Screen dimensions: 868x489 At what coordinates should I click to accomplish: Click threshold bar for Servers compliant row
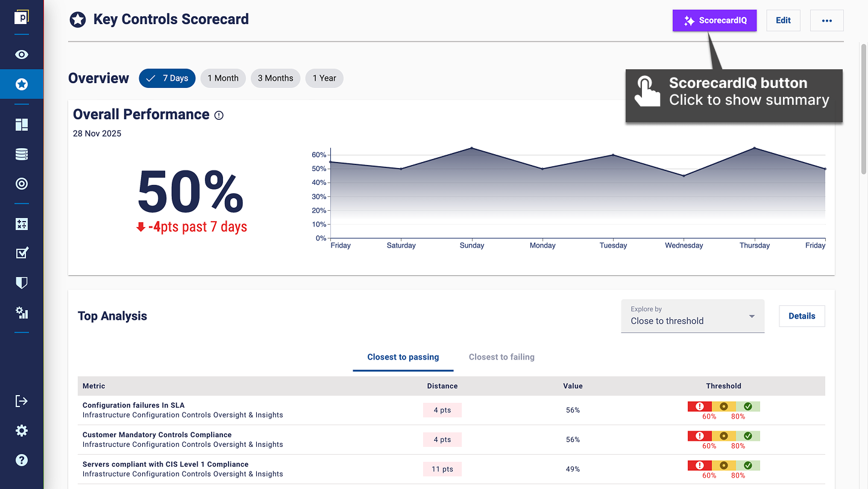pos(723,466)
